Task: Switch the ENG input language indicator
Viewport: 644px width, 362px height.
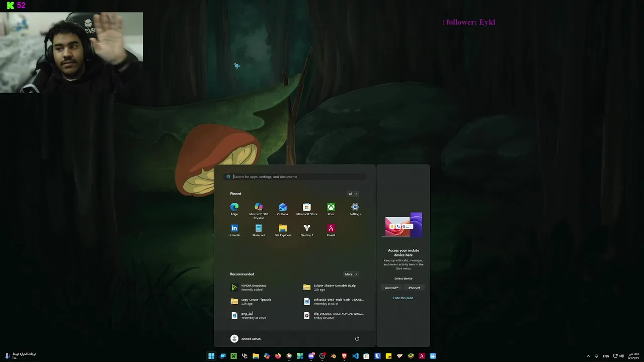Action: pyautogui.click(x=606, y=356)
